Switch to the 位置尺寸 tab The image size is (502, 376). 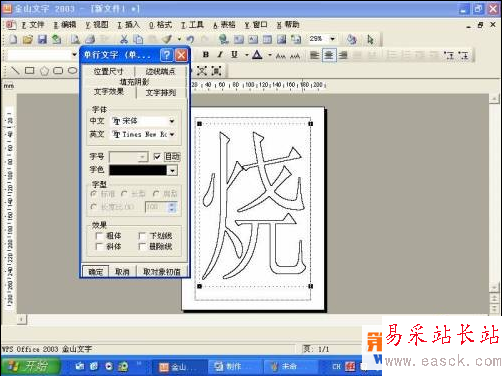pyautogui.click(x=108, y=71)
